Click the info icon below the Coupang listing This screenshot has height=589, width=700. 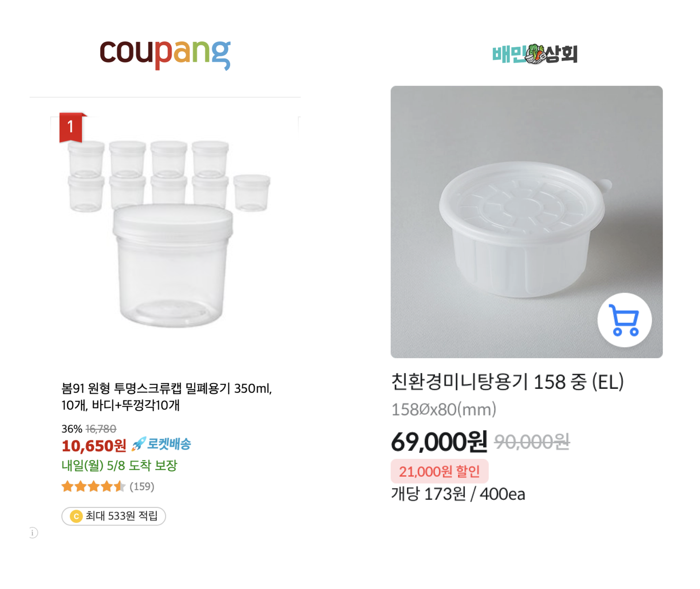click(33, 532)
